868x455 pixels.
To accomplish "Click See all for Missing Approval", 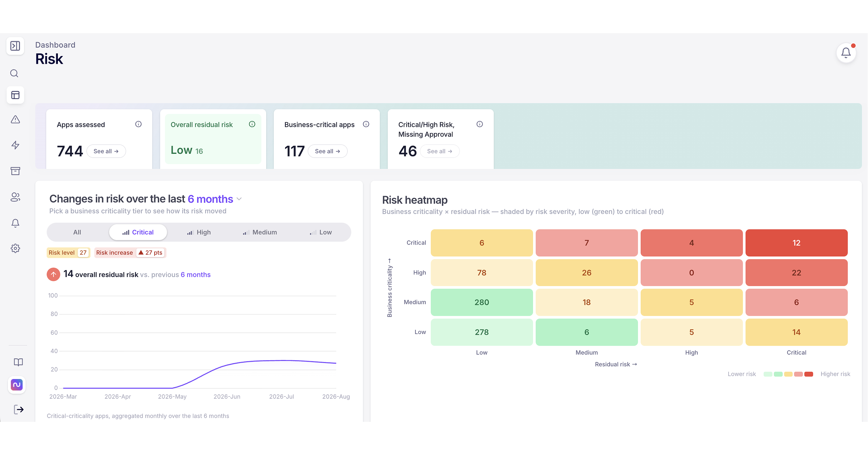I will tap(440, 151).
